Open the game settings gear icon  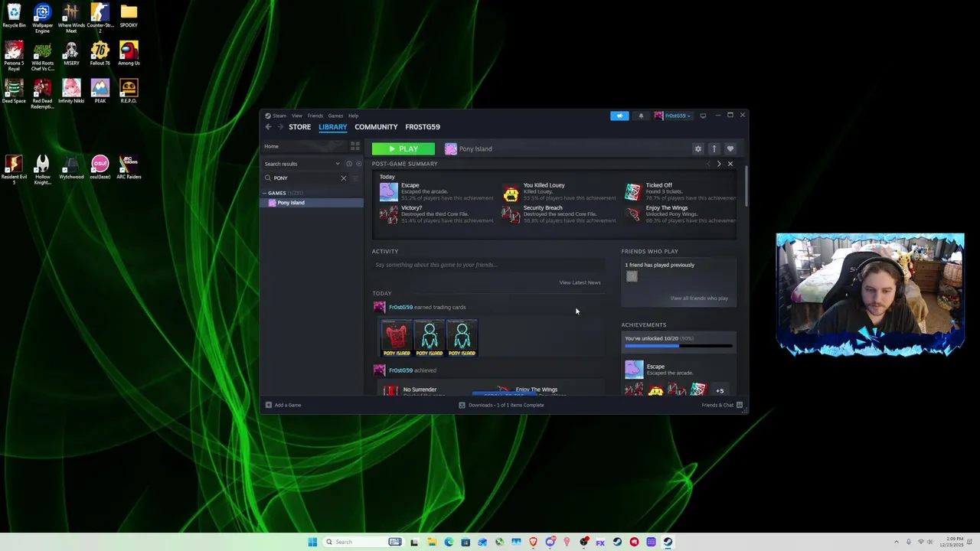point(697,148)
